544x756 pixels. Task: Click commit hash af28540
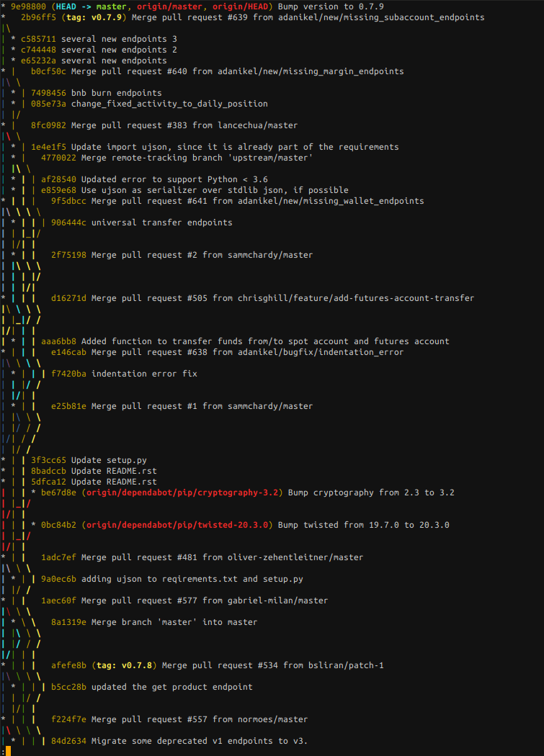59,179
